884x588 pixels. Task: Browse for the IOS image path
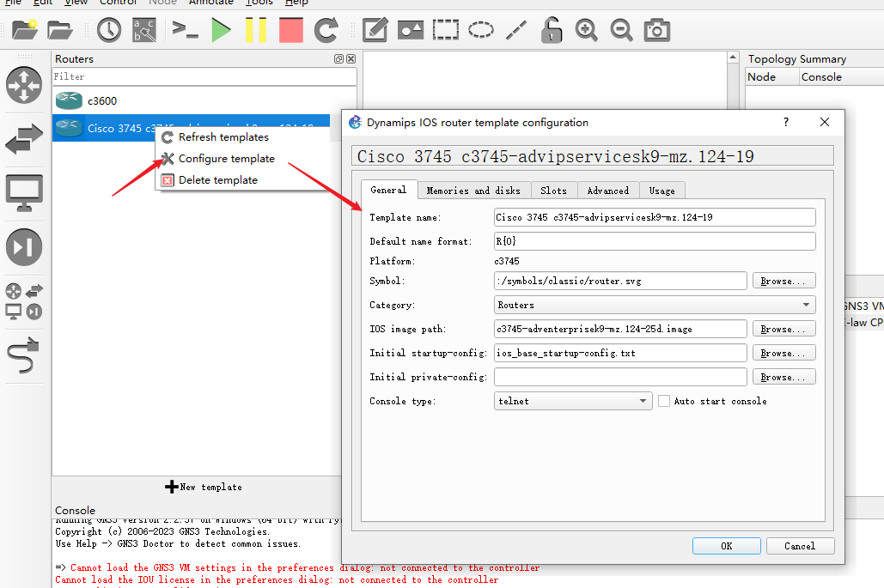pos(783,329)
